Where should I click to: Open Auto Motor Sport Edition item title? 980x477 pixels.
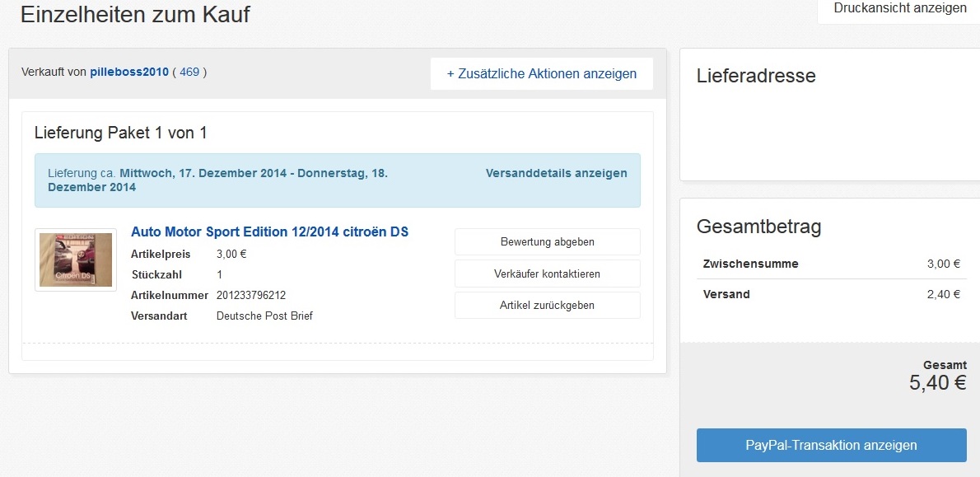click(269, 232)
